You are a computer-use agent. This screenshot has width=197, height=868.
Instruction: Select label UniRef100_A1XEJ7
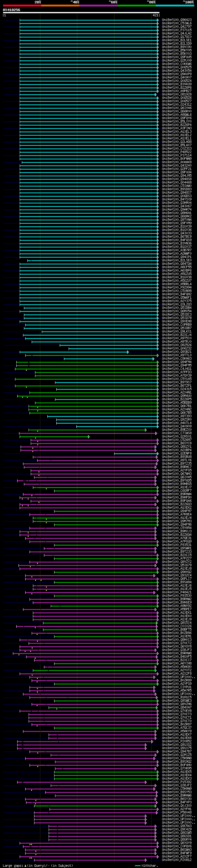pyautogui.click(x=177, y=487)
